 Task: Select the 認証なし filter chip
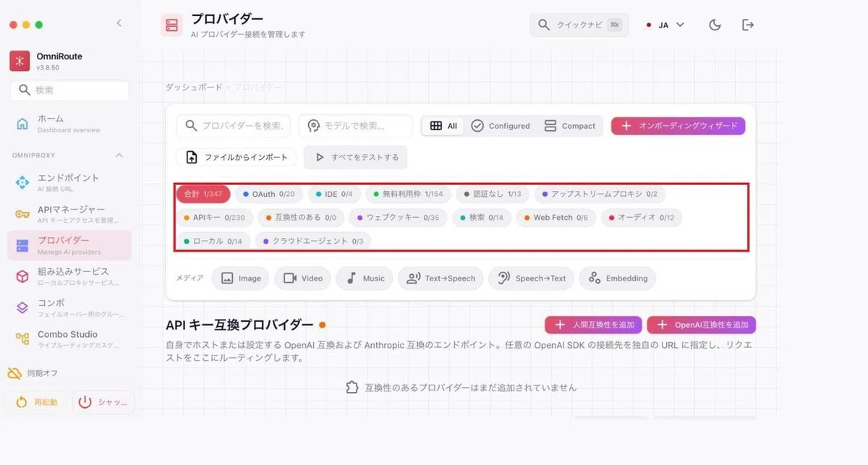point(492,194)
